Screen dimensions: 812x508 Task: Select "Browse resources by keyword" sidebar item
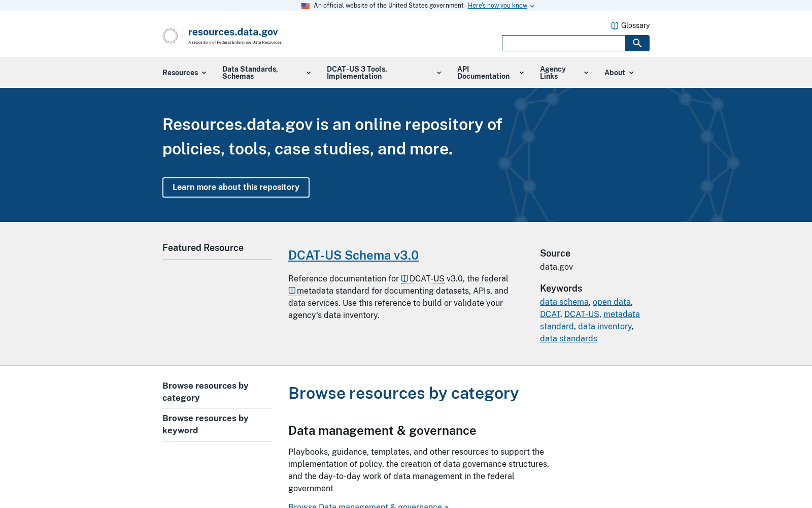[217, 424]
